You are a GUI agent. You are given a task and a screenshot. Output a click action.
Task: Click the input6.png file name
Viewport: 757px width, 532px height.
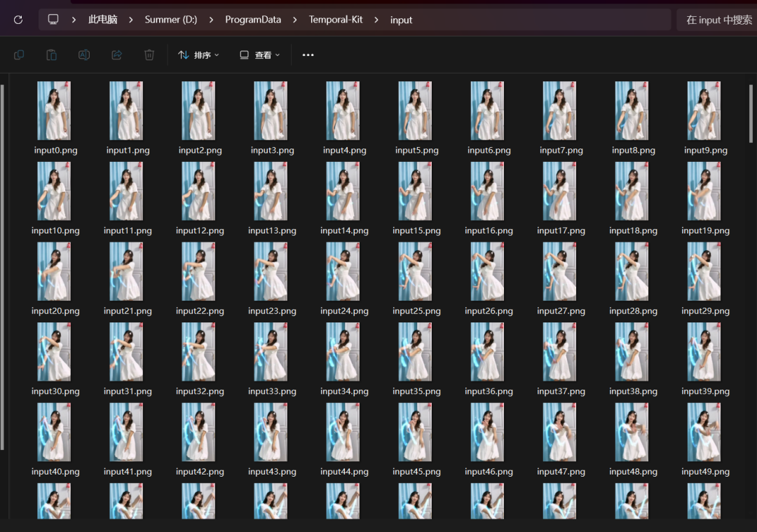pyautogui.click(x=489, y=150)
